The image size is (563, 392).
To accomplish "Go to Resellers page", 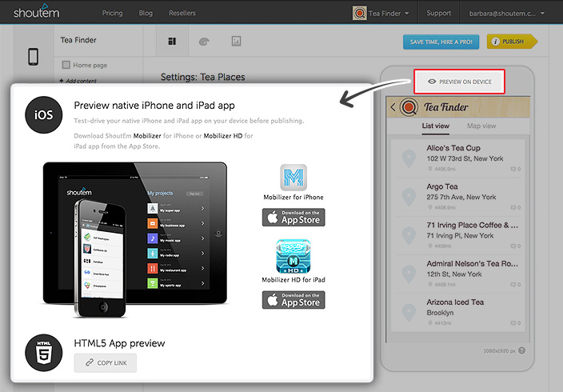I will pos(182,13).
